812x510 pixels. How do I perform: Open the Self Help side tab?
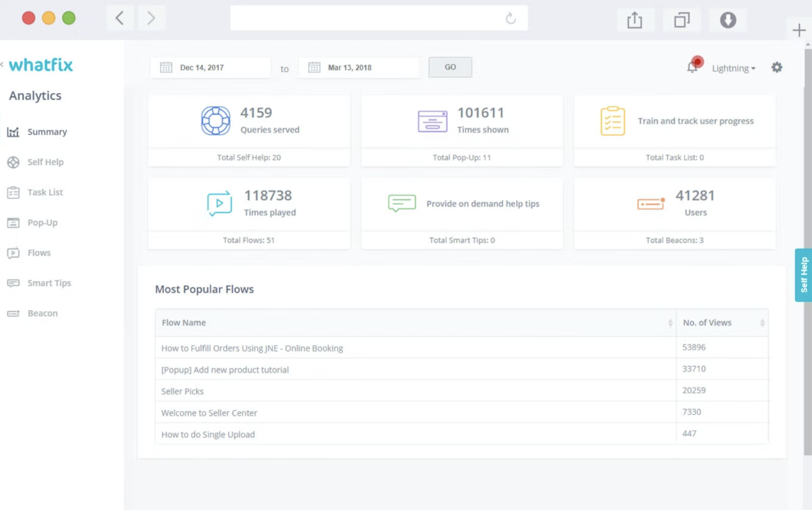(x=804, y=275)
